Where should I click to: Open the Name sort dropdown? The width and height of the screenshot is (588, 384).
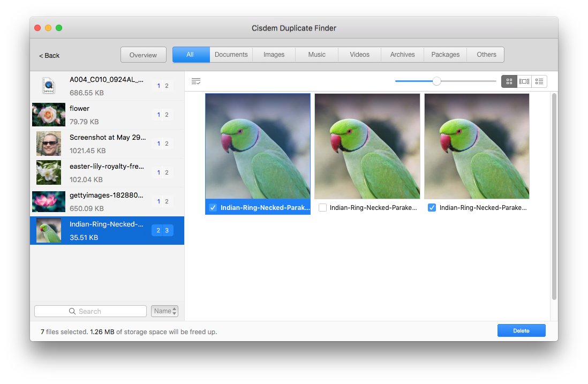(x=164, y=311)
